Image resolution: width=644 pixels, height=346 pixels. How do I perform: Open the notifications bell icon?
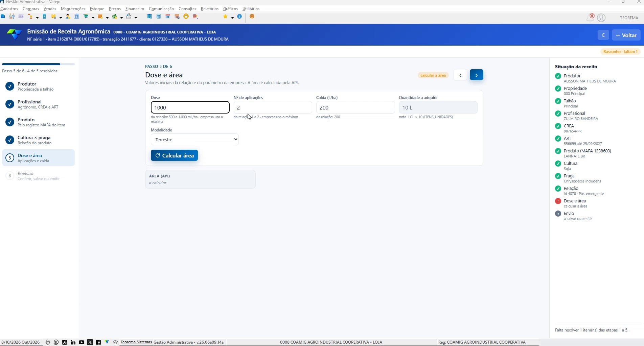coord(590,18)
